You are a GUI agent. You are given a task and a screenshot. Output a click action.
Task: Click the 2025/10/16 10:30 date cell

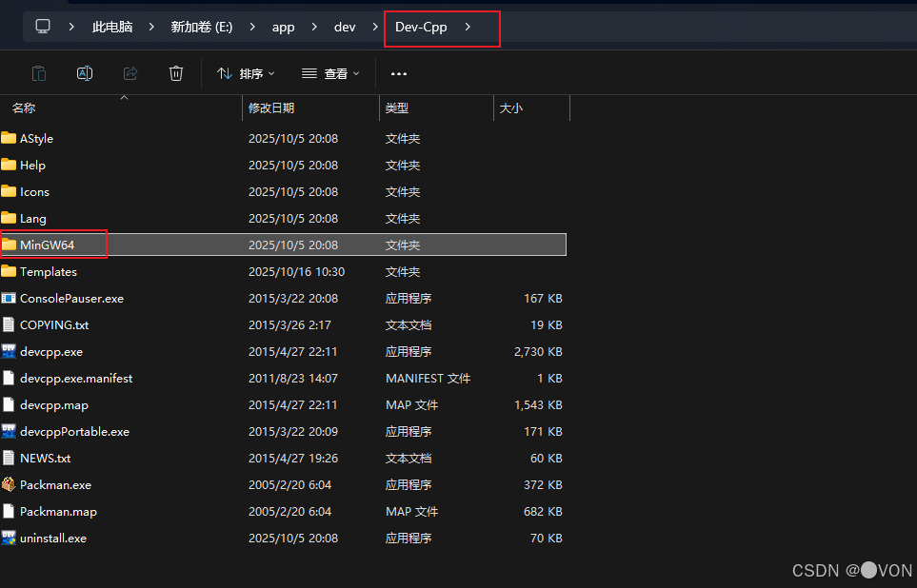296,272
